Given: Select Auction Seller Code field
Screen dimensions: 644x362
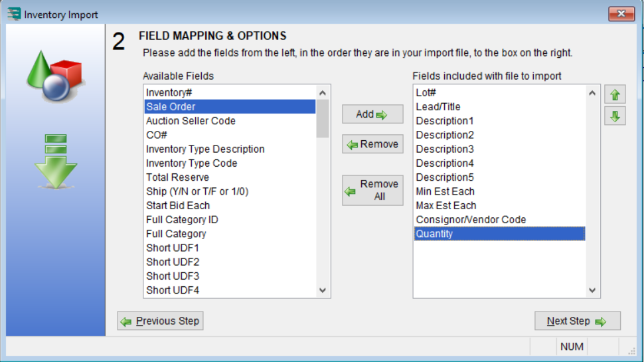Looking at the screenshot, I should click(x=191, y=121).
